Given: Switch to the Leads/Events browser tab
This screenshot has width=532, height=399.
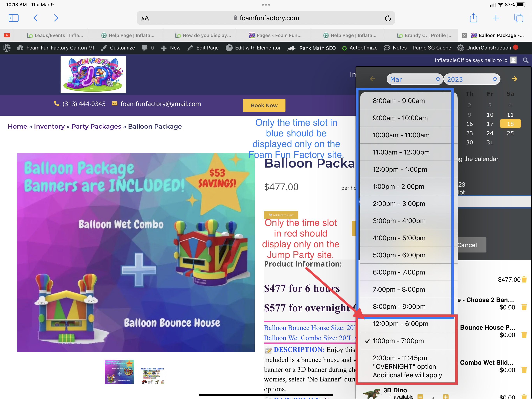Looking at the screenshot, I should (x=55, y=35).
